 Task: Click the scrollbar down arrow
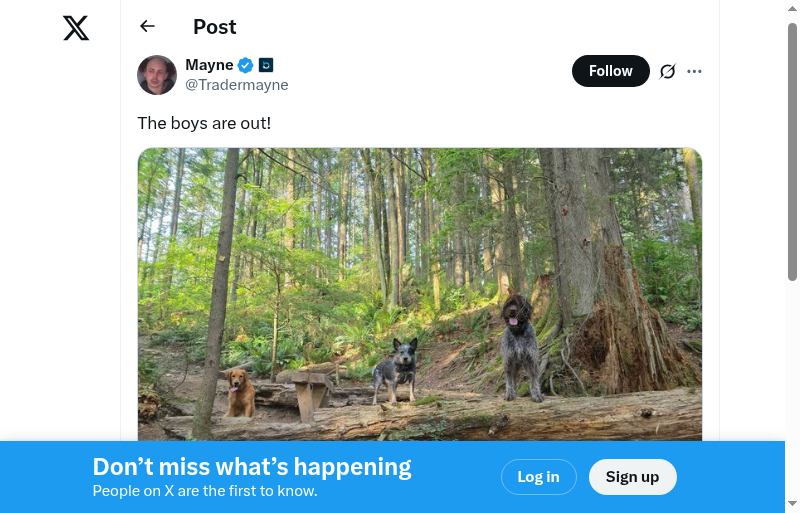[792, 503]
